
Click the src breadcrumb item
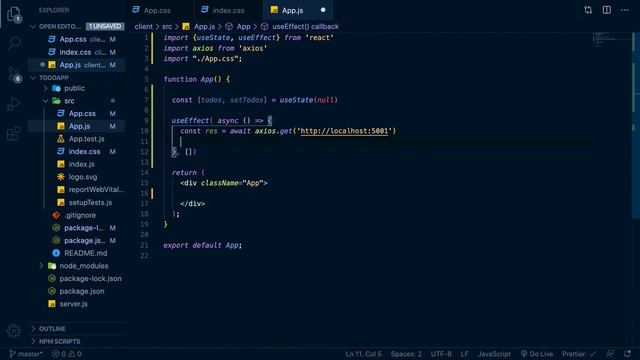click(x=167, y=27)
